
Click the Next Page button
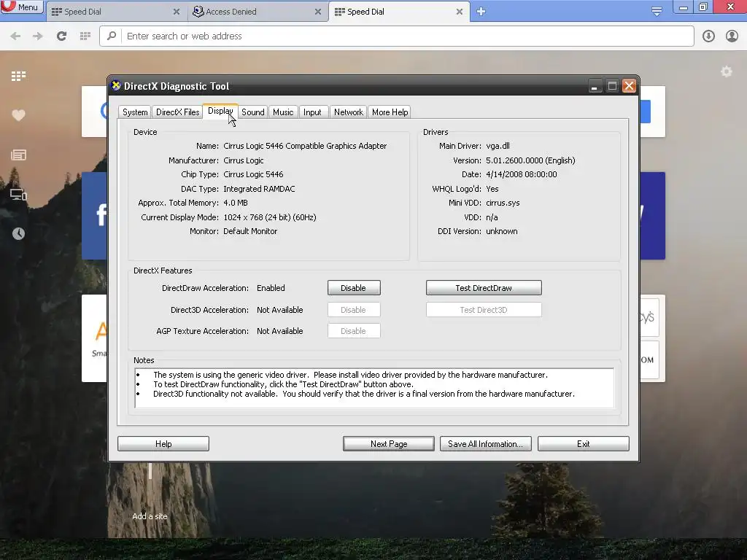[x=389, y=444]
